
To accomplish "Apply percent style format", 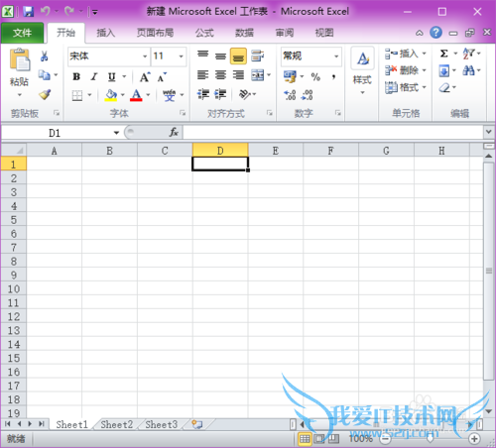I will click(315, 77).
